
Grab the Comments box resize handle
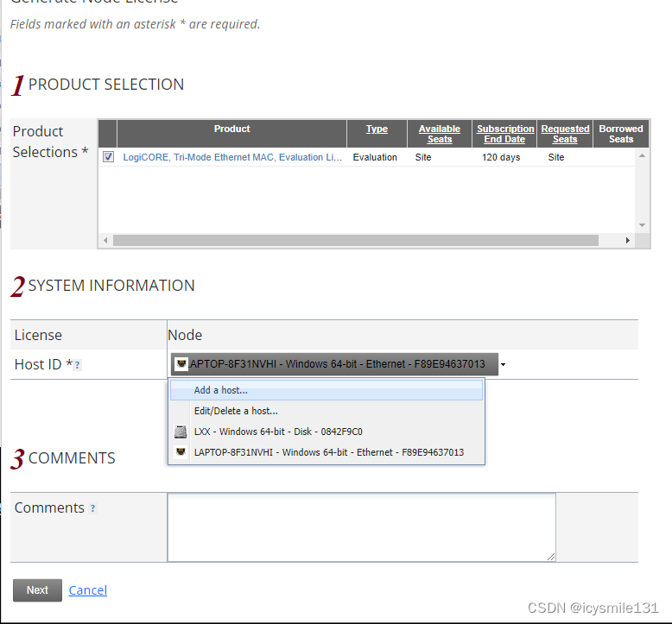coord(551,557)
